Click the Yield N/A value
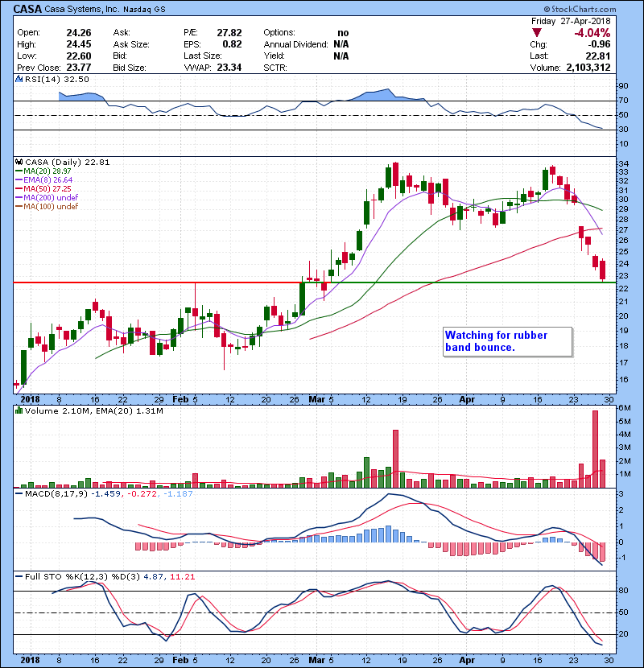Image resolution: width=644 pixels, height=668 pixels. click(341, 56)
